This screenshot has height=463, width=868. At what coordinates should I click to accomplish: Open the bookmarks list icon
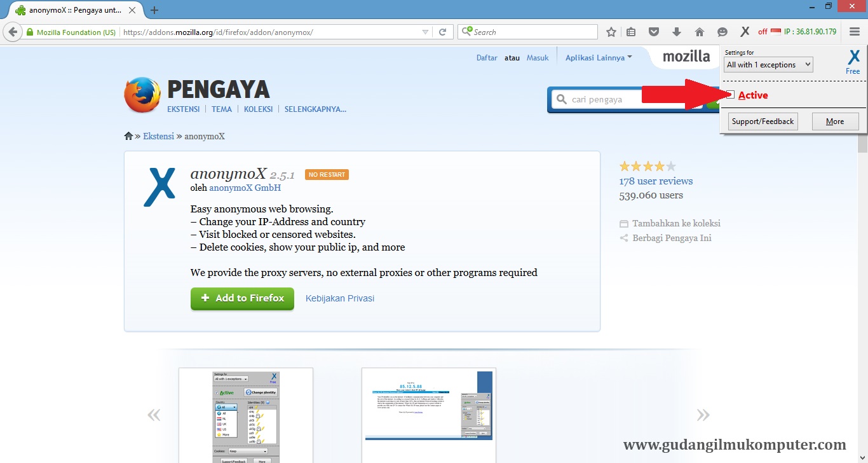(631, 32)
